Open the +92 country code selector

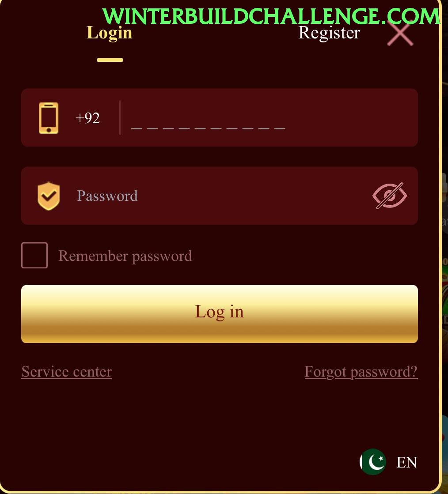coord(87,118)
